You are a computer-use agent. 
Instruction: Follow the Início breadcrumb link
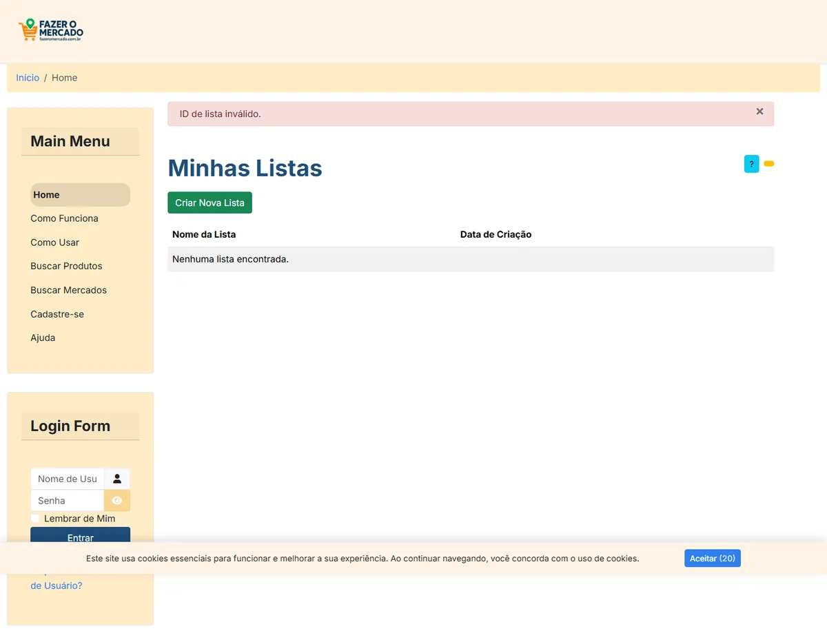click(28, 78)
